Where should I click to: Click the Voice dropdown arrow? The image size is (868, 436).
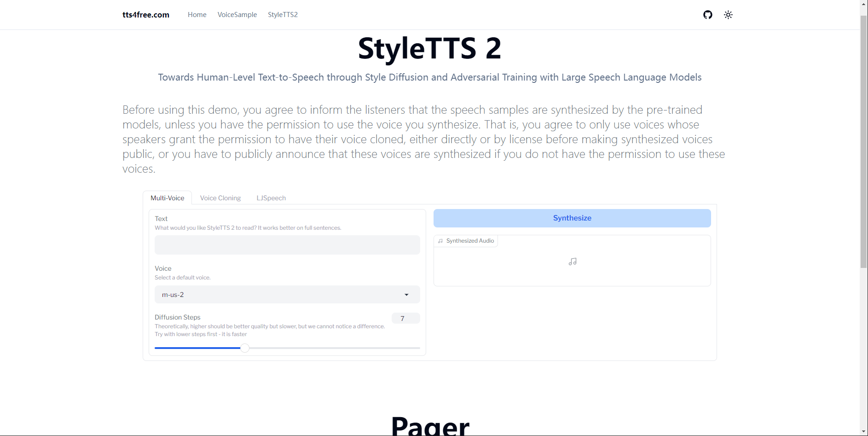click(x=406, y=295)
